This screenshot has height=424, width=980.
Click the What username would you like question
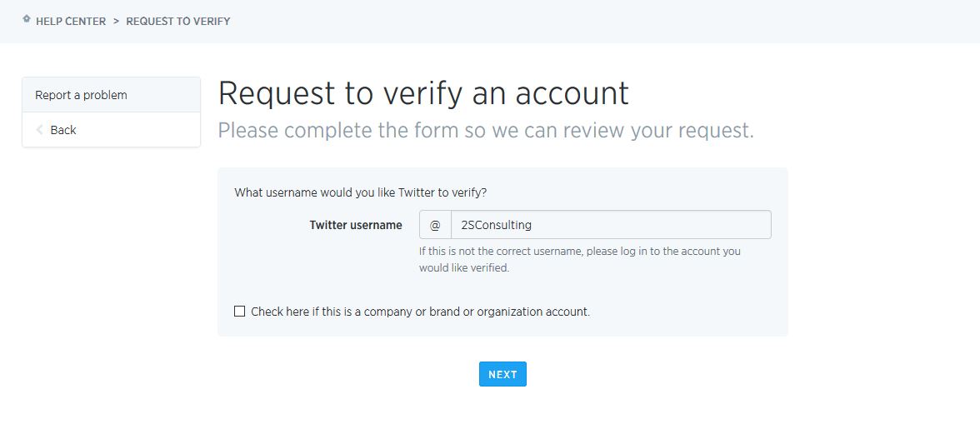[361, 192]
